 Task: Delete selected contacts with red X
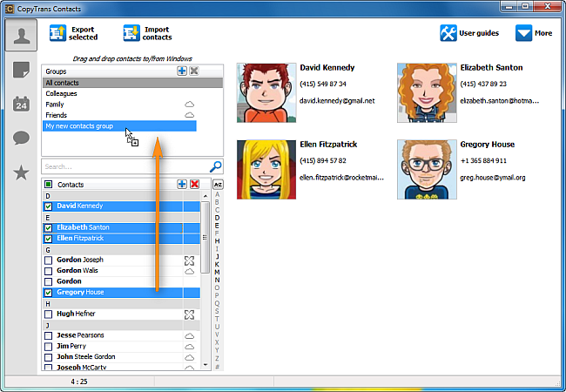(194, 184)
